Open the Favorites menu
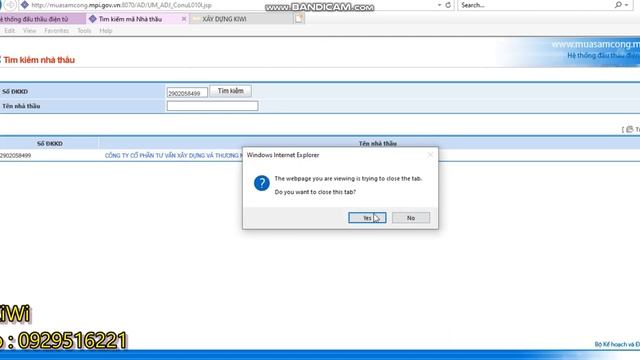The height and width of the screenshot is (360, 640). [56, 31]
